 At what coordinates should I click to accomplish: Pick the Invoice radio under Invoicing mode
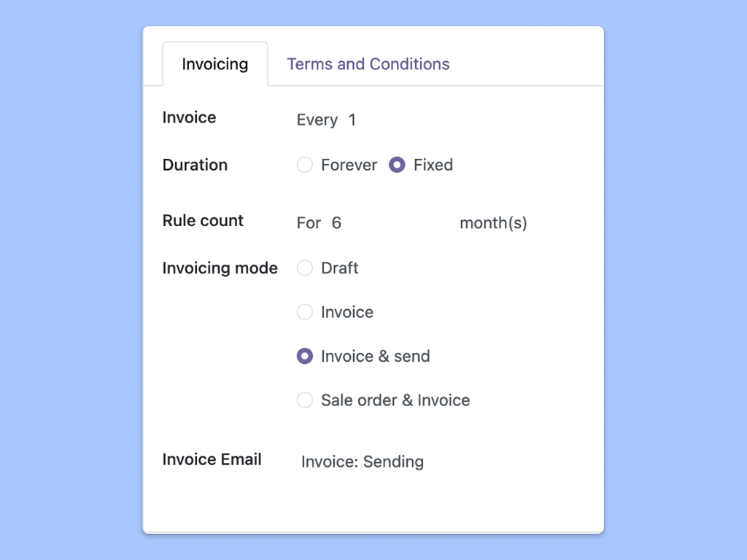(x=305, y=312)
